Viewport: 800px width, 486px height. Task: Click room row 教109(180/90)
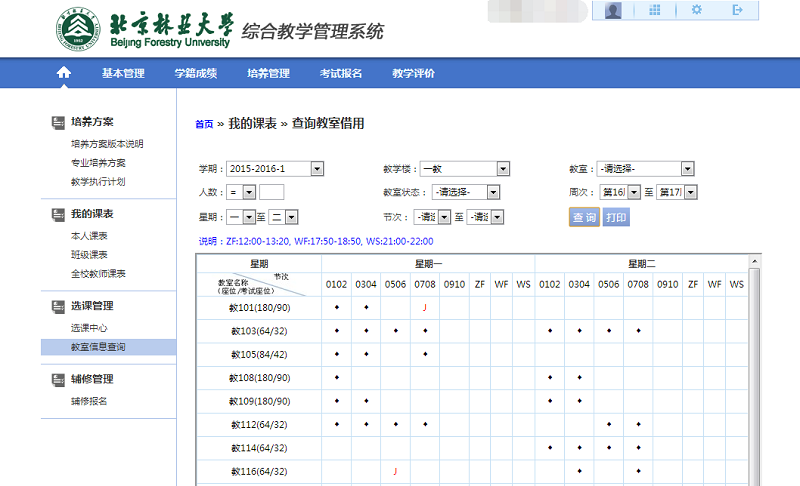pos(259,402)
